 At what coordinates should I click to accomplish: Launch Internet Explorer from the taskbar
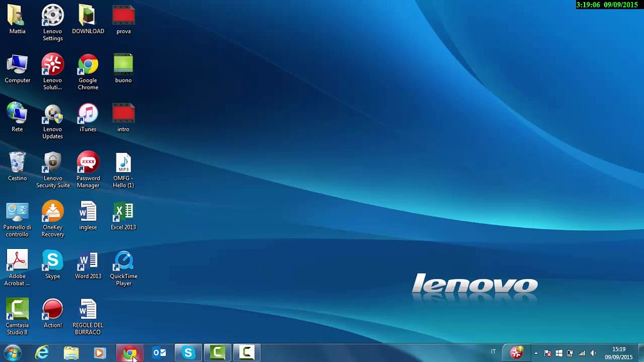[x=42, y=353]
